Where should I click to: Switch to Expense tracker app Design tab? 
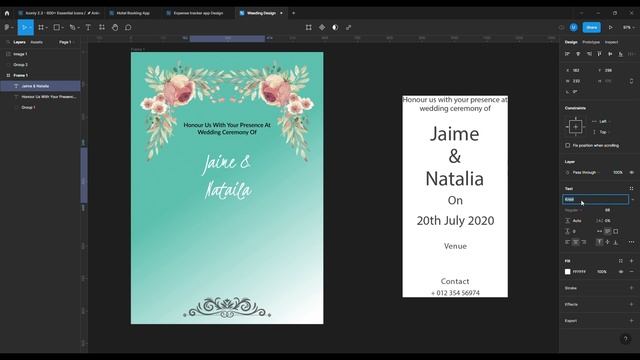click(x=198, y=13)
